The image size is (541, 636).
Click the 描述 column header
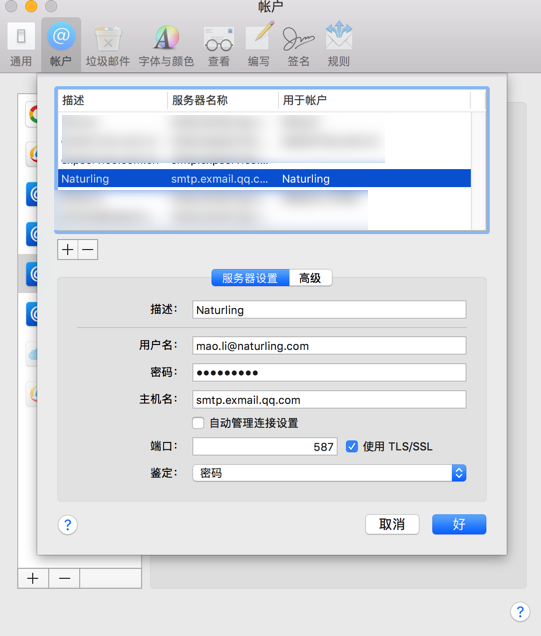(113, 100)
